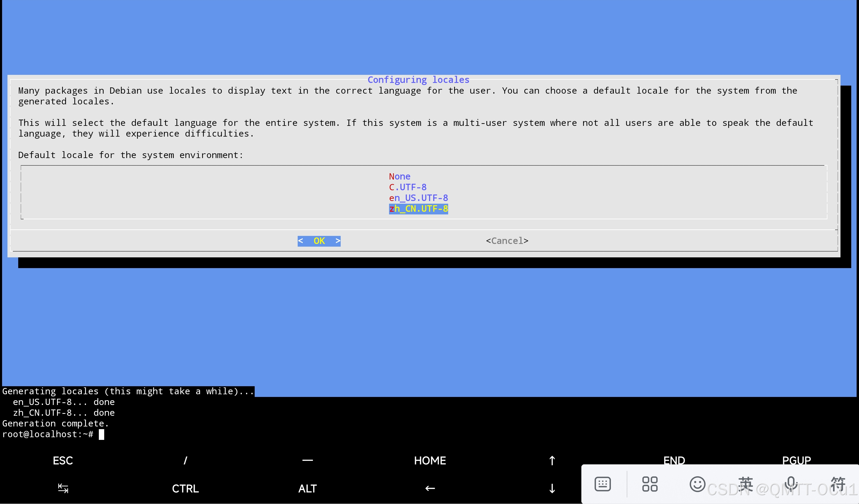Toggle the CTRL modifier key
Screen dimensions: 859x504
pos(185,489)
